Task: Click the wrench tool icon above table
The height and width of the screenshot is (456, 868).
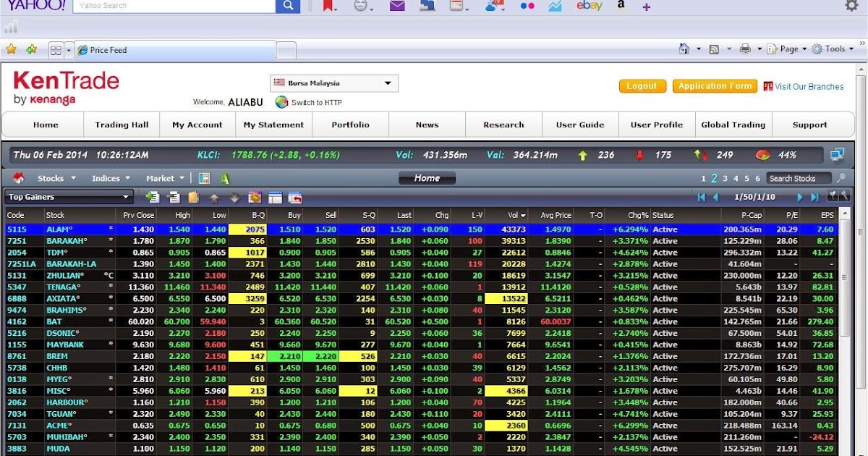Action: pyautogui.click(x=843, y=195)
